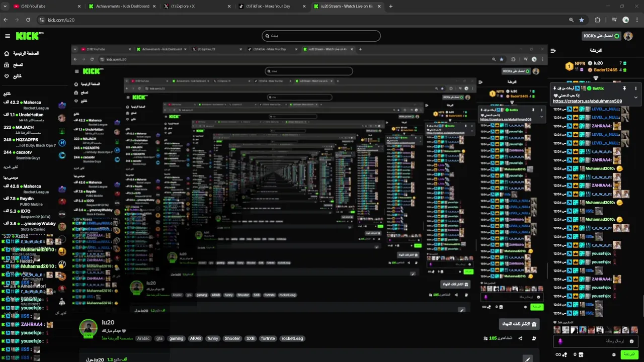
Task: Click the first emote in the quick emote row above the chat input
Action: (x=557, y=330)
